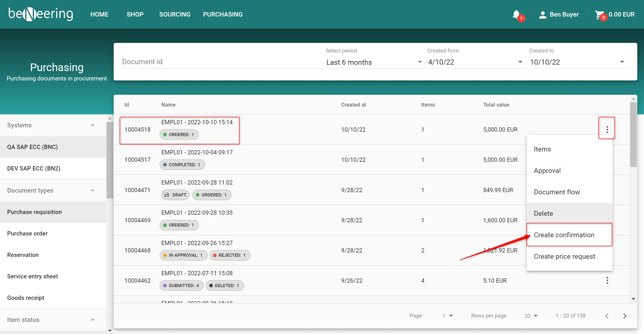The image size is (644, 334).
Task: Collapse the Document types section
Action: pyautogui.click(x=92, y=190)
